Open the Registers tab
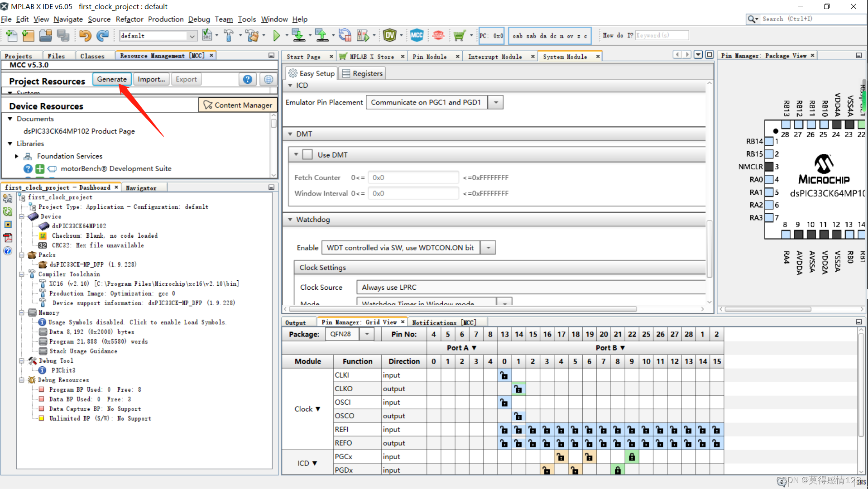 tap(362, 73)
